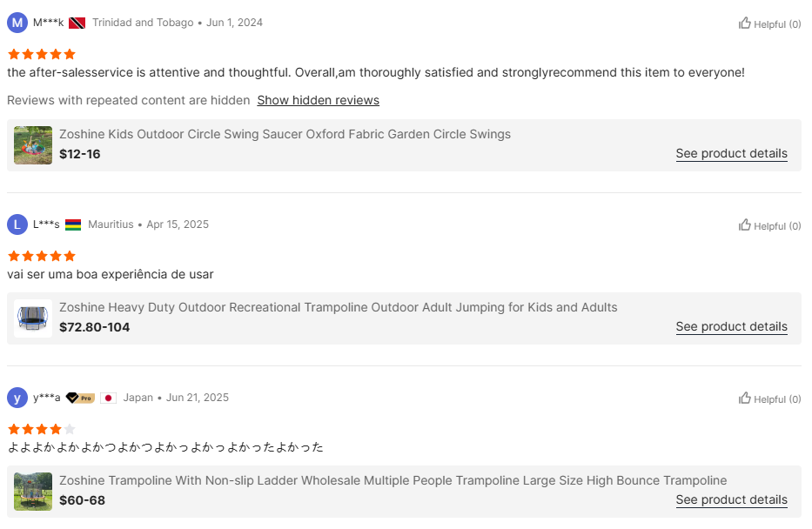The height and width of the screenshot is (529, 812).
Task: Open the Non-slip Ladder Trampoline thumbnail
Action: coord(33,492)
